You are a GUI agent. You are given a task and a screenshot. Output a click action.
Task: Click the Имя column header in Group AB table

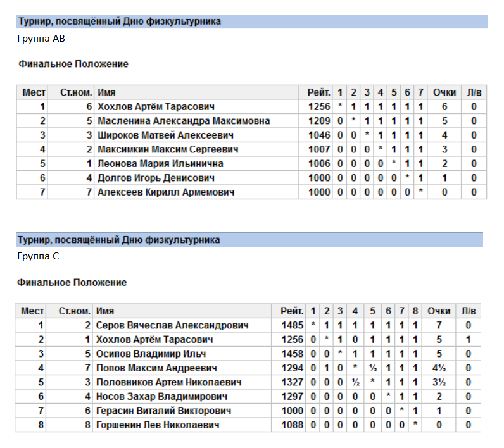click(106, 92)
